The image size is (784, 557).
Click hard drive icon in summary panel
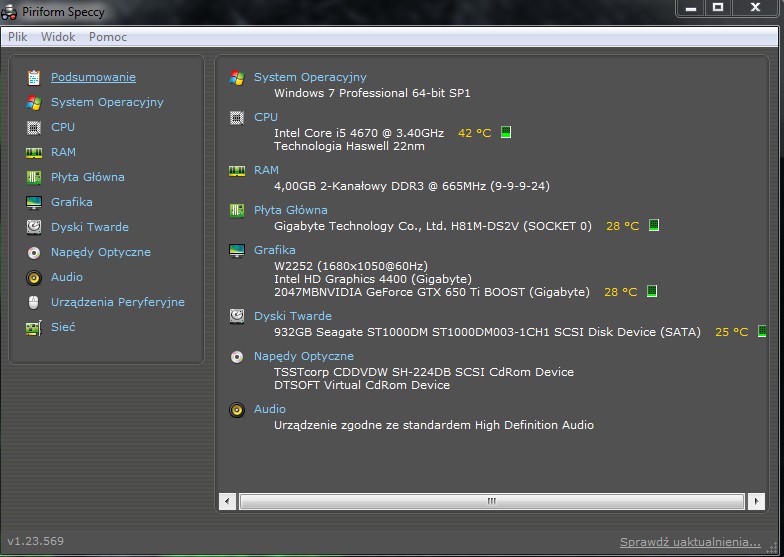coord(236,316)
